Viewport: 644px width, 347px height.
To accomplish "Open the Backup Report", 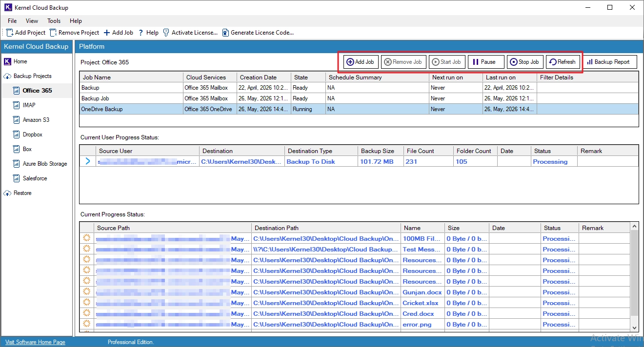I will [x=609, y=62].
